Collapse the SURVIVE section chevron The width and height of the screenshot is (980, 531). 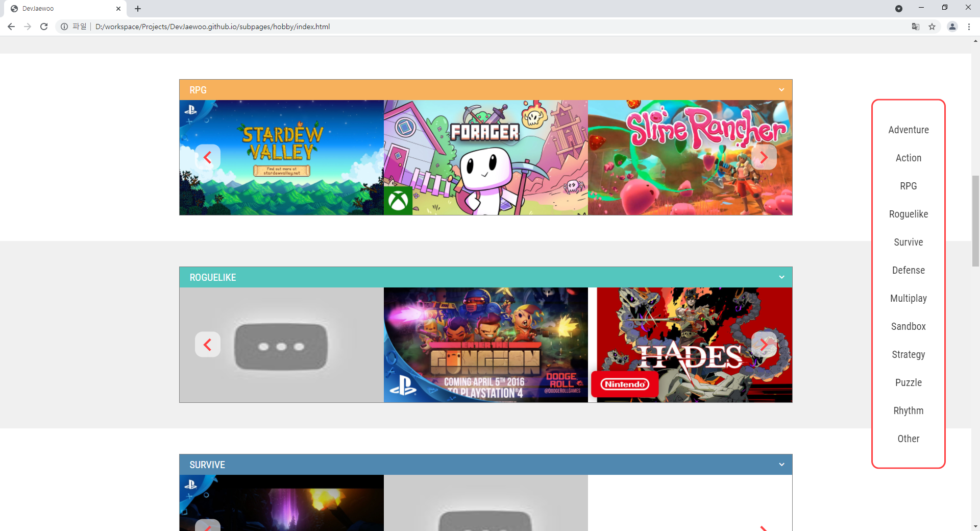pos(781,465)
